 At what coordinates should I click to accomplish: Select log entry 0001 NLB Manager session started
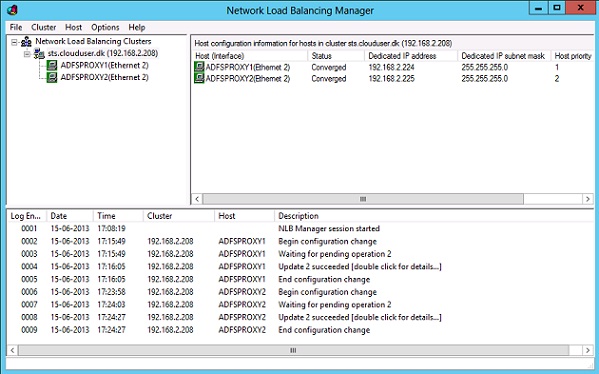click(300, 228)
